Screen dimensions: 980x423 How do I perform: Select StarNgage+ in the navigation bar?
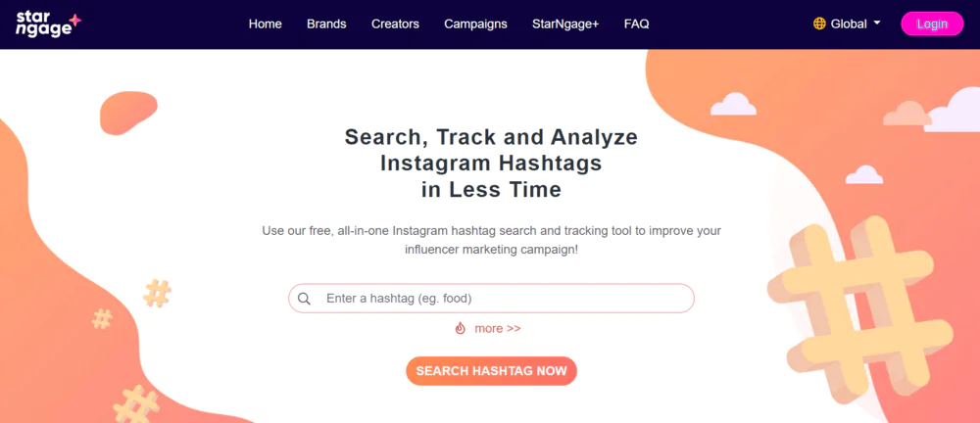coord(565,23)
